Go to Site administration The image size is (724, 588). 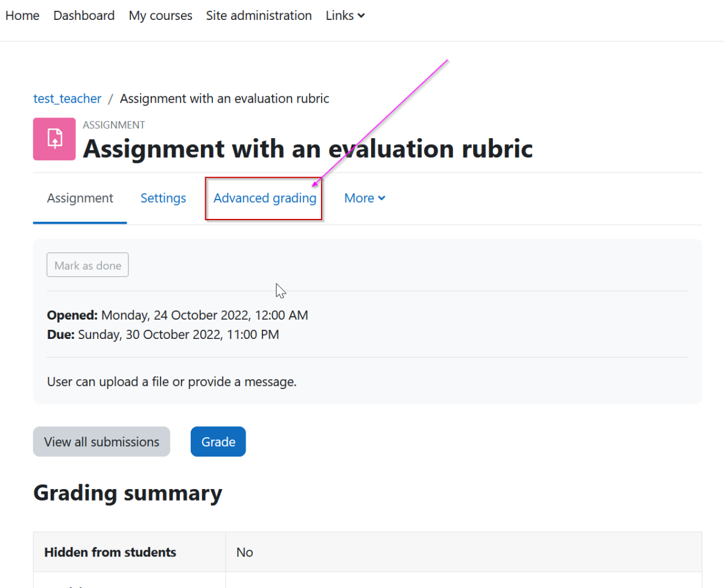point(258,15)
